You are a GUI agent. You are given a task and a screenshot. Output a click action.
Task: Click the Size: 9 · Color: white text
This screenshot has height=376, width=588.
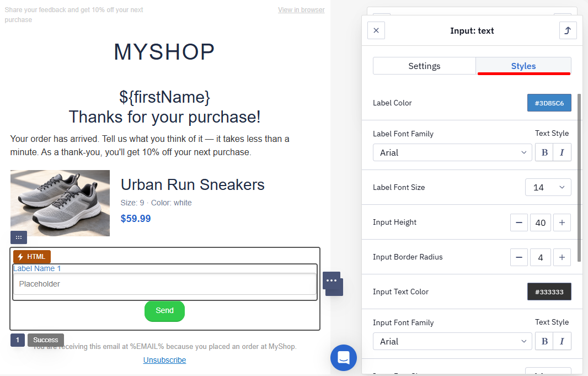tap(156, 203)
